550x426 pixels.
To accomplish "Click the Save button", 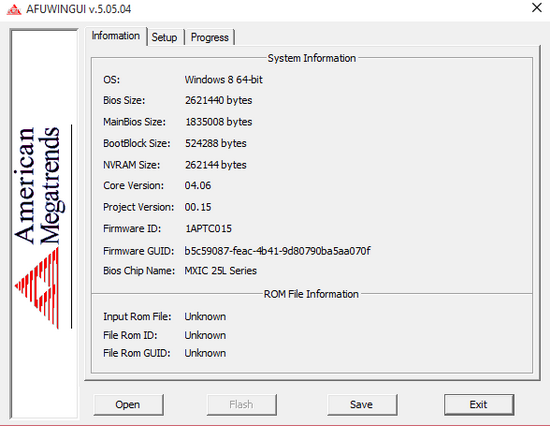I will click(x=362, y=405).
